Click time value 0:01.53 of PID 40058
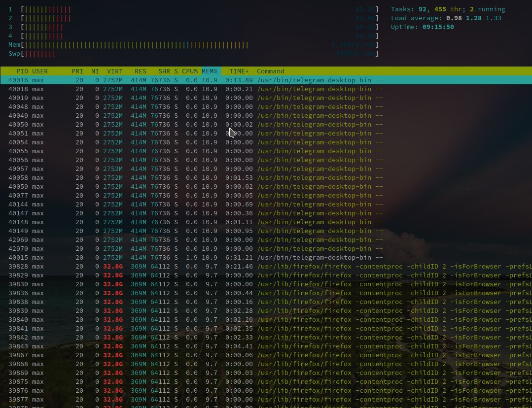Image resolution: width=532 pixels, height=408 pixels. 239,178
